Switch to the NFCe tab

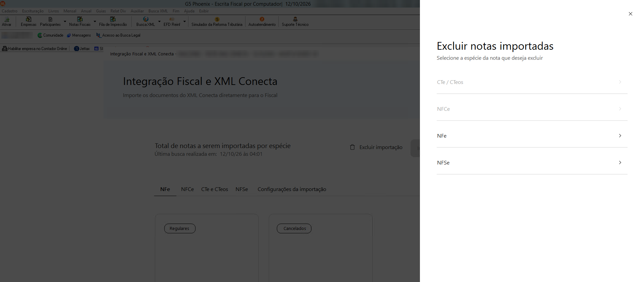click(187, 189)
